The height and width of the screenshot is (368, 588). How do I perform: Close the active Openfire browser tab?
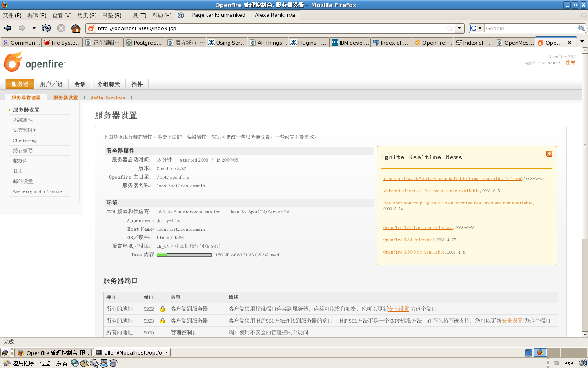pyautogui.click(x=570, y=43)
